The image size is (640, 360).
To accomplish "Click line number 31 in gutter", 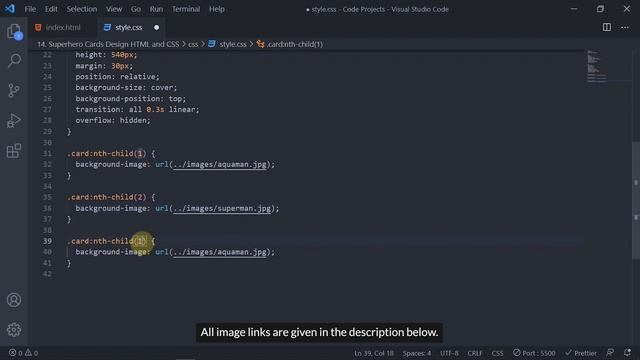I will [47, 153].
